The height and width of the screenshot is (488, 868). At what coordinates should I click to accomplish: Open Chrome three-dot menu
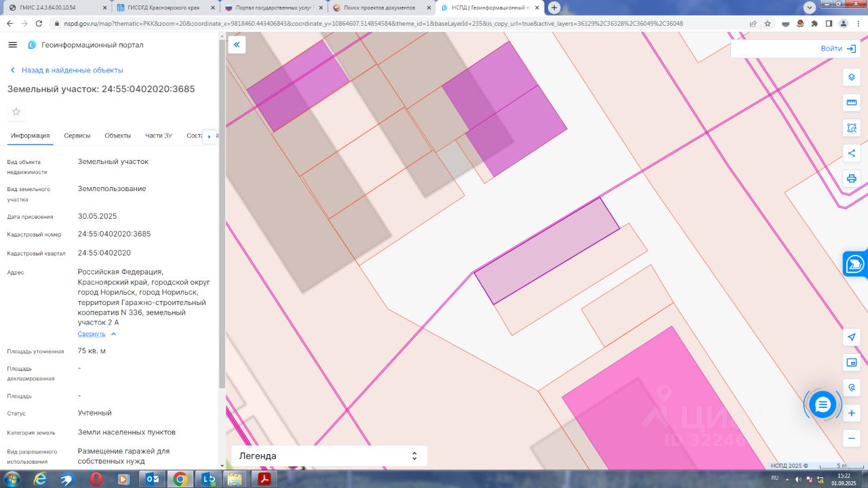pos(859,23)
